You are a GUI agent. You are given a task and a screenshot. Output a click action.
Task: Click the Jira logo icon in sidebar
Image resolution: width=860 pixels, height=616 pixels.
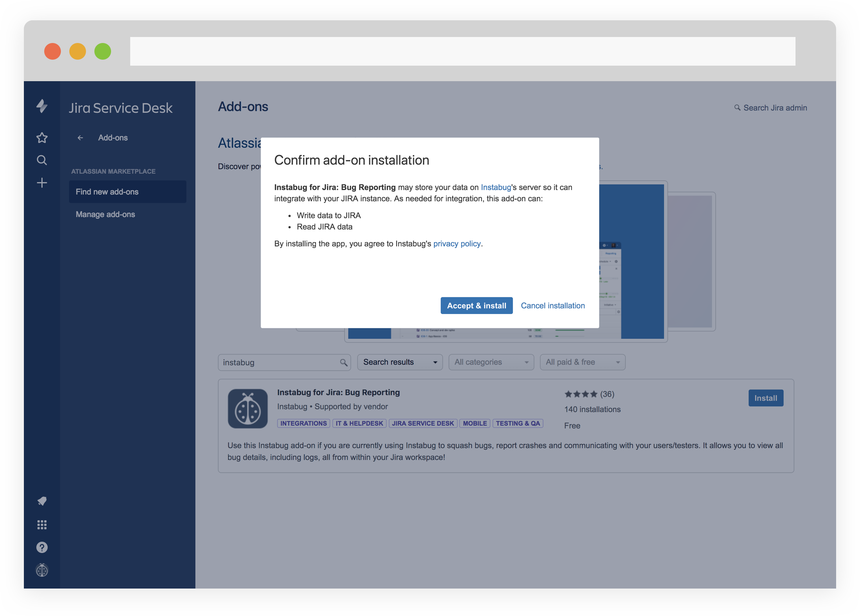pos(42,106)
